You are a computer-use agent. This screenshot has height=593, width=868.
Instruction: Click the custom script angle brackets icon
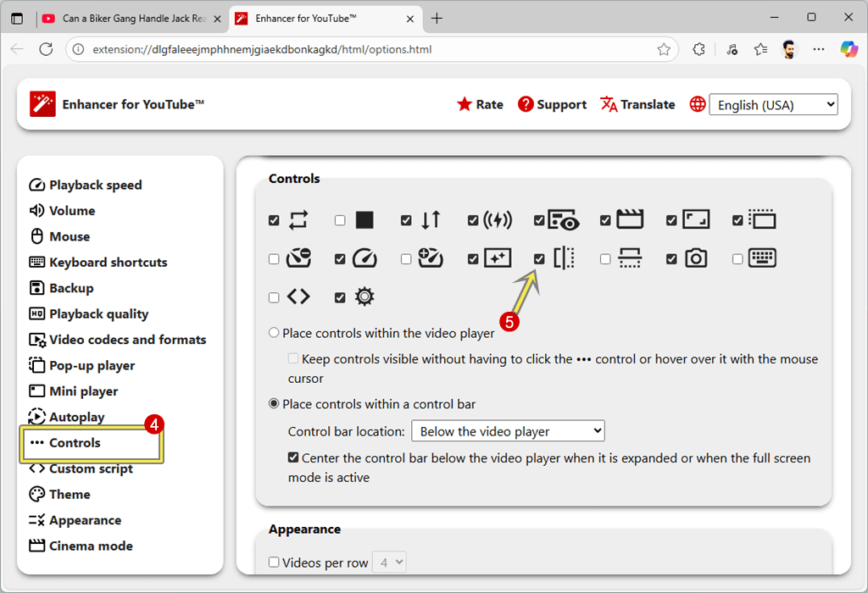(298, 297)
